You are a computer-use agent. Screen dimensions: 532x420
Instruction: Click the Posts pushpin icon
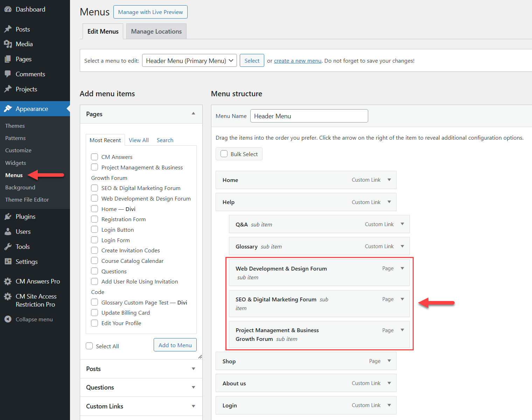click(8, 29)
